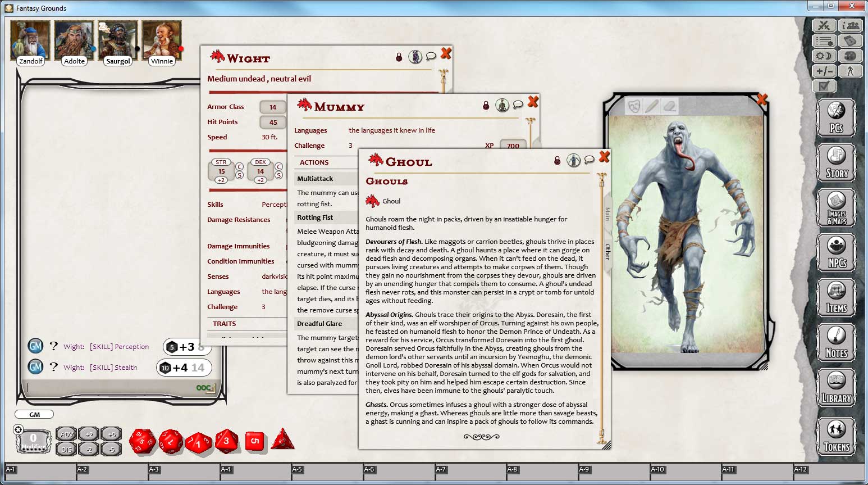The height and width of the screenshot is (485, 868).
Task: Open the Library panel in the right sidebar
Action: pyautogui.click(x=837, y=388)
